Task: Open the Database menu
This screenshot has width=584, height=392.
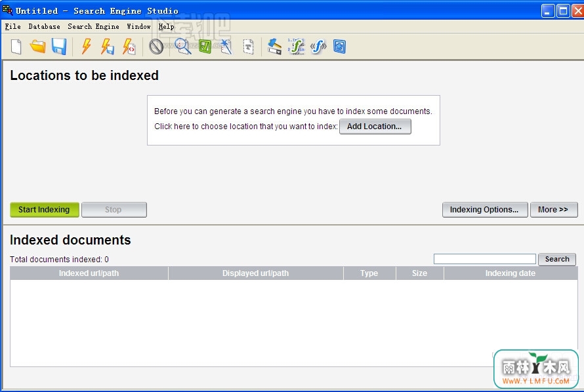Action: point(44,26)
